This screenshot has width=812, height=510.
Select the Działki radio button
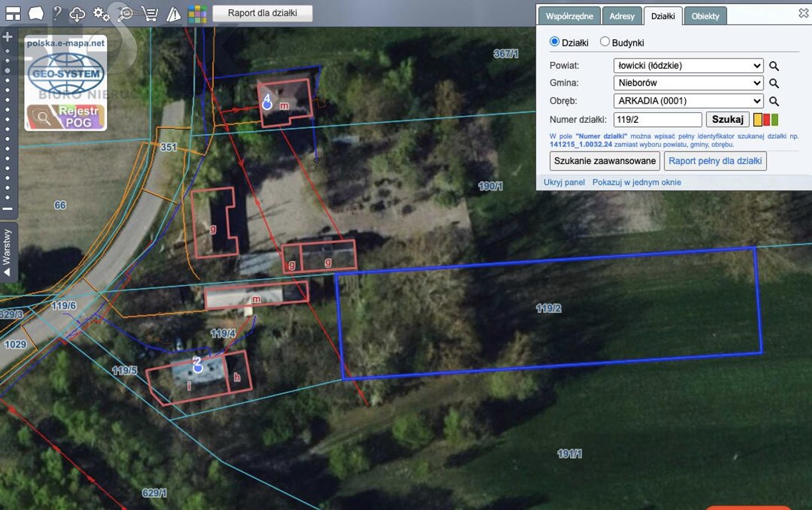(x=555, y=42)
